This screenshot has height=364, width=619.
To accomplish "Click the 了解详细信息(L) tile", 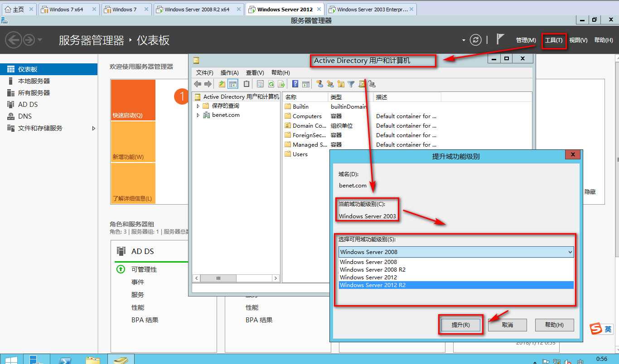I will coord(133,183).
